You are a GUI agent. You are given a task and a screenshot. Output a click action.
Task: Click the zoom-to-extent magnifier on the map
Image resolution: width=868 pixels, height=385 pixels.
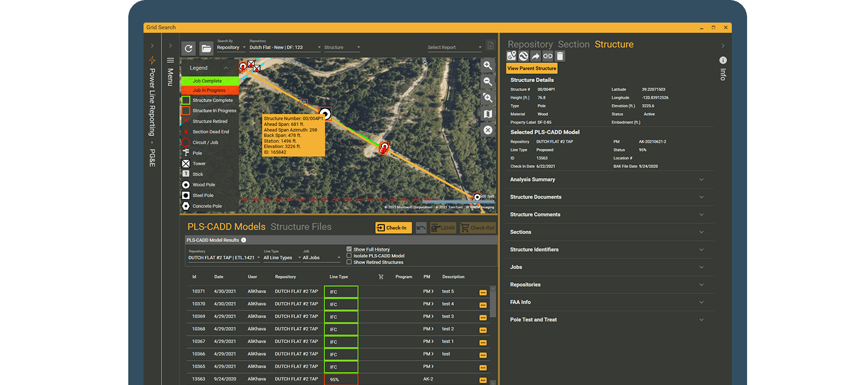488,98
